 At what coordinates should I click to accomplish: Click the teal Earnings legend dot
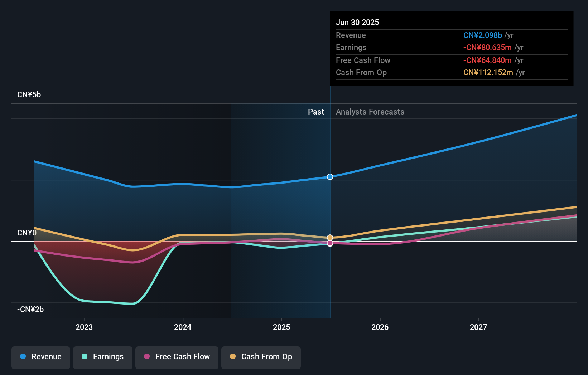pos(84,357)
